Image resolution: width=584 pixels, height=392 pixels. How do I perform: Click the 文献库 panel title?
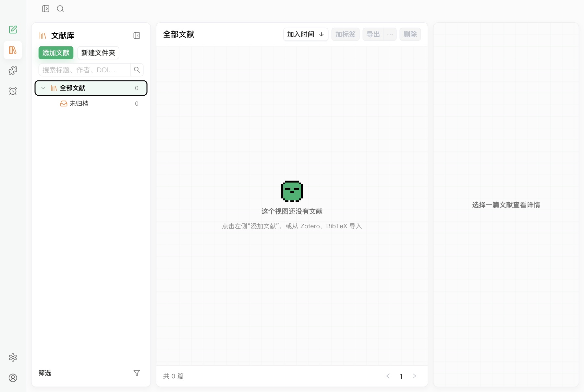pyautogui.click(x=63, y=36)
